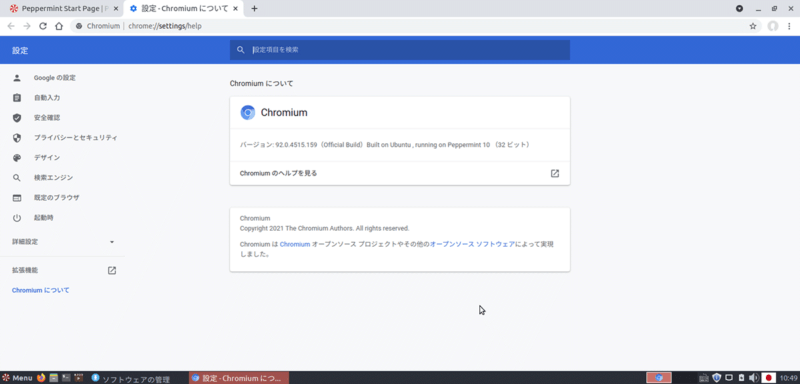The image size is (800, 384).
Task: Click the address bar URL
Action: pyautogui.click(x=165, y=26)
